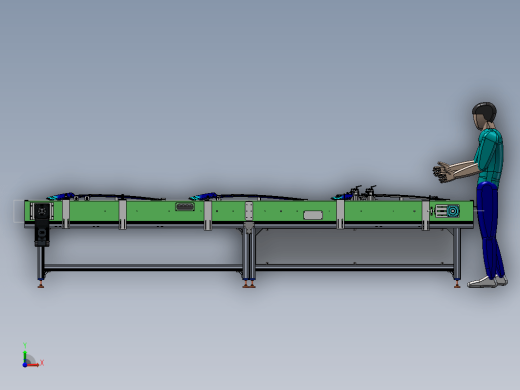Select the grey rectangular plate on the green panel
Screen dimensions: 520x390
tap(313, 215)
